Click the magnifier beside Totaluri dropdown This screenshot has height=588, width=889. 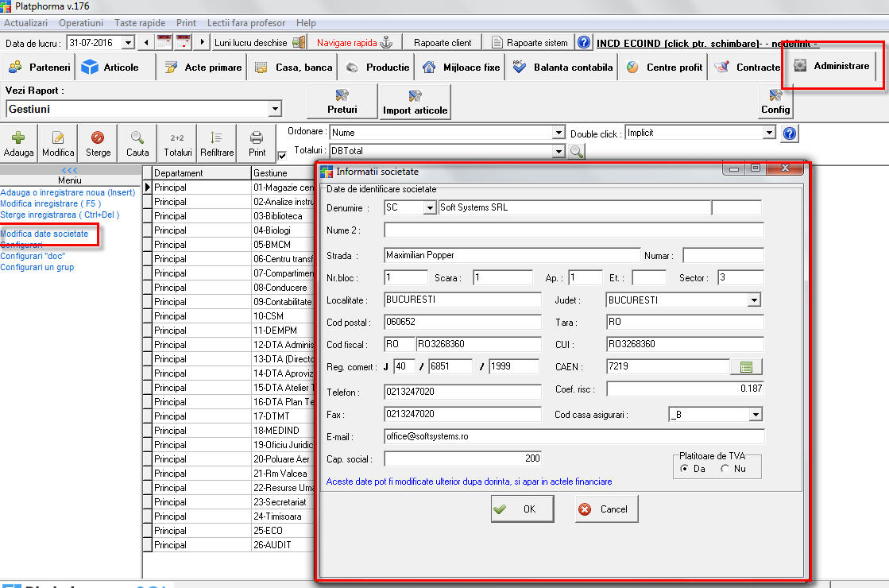[577, 152]
